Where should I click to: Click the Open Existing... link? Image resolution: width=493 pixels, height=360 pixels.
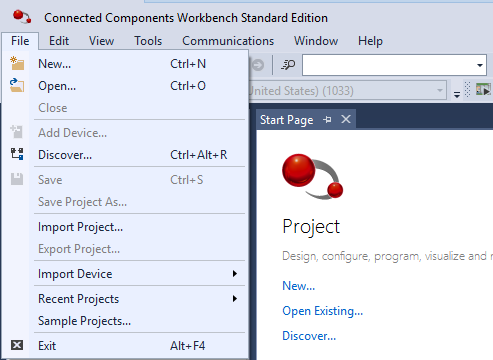click(322, 311)
